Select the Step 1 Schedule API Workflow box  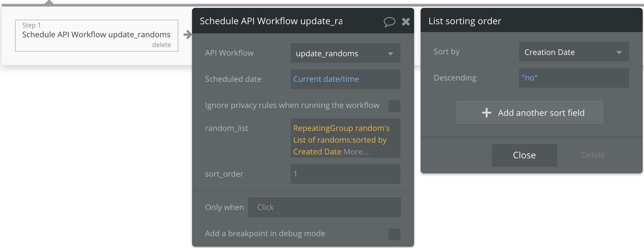[96, 35]
